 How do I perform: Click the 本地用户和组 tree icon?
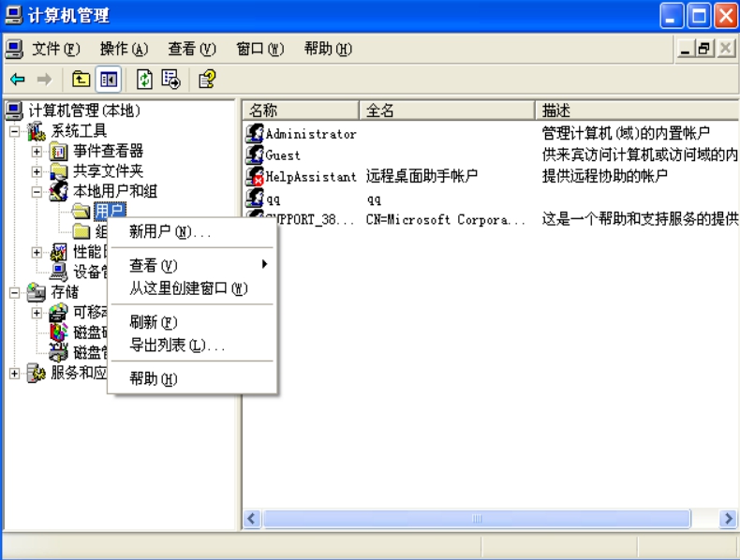point(58,191)
